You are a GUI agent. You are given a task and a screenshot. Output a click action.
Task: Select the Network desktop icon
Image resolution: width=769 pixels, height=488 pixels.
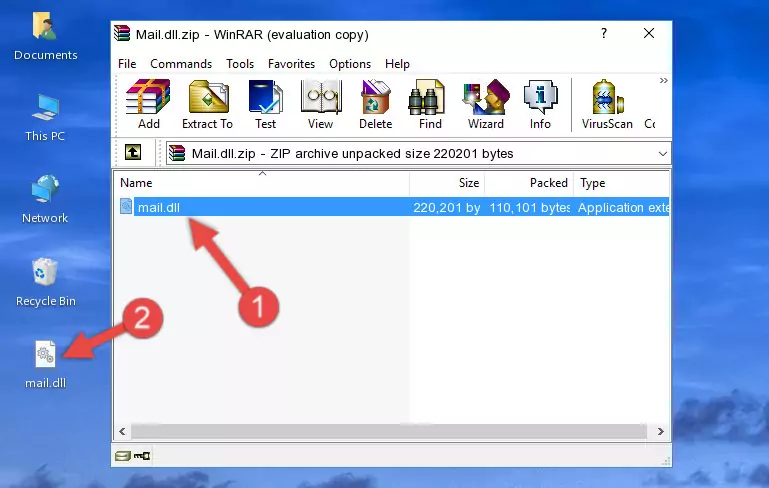point(45,199)
